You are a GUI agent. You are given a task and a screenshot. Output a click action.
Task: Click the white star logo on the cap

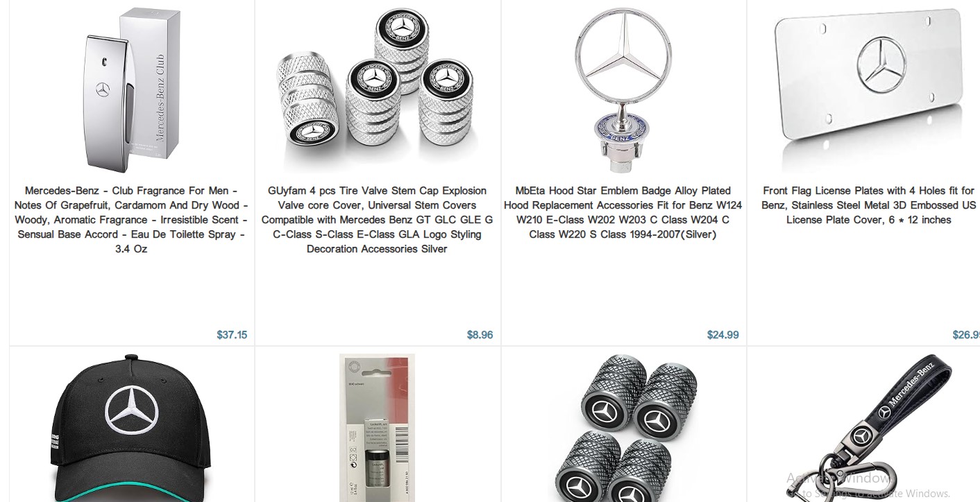pos(130,411)
